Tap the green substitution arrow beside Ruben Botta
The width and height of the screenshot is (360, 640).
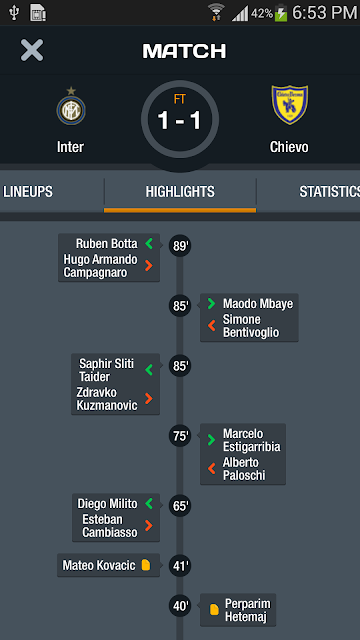pyautogui.click(x=149, y=244)
